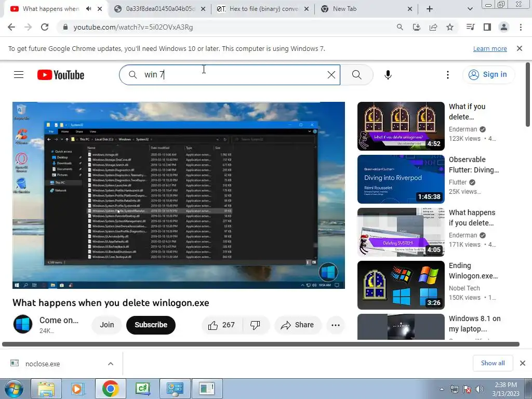Open the Deleting SYSTEM 4:05 video thumbnail
The width and height of the screenshot is (532, 399).
[401, 232]
